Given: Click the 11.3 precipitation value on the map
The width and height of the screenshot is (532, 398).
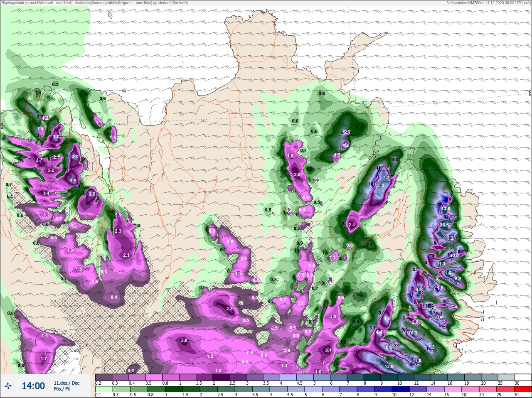Looking at the screenshot, I should pyautogui.click(x=441, y=264).
